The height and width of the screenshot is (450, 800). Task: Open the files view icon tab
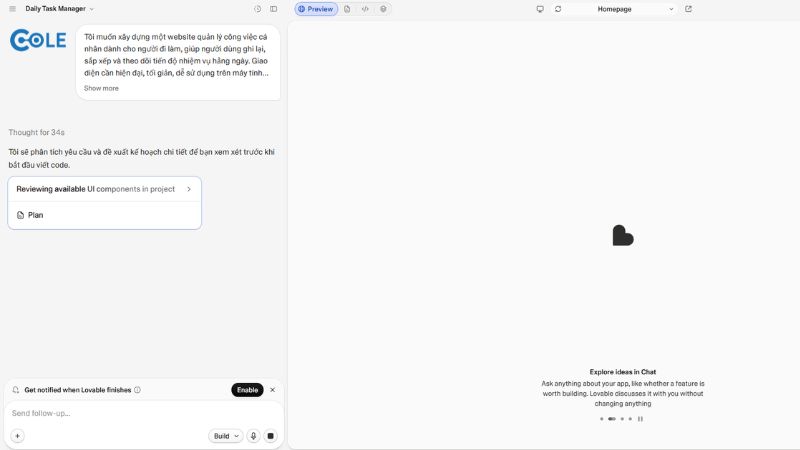point(347,9)
